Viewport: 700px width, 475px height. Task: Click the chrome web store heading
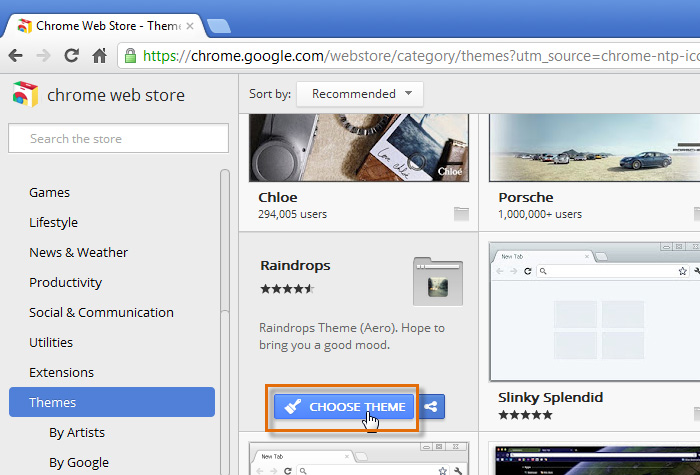pos(116,95)
